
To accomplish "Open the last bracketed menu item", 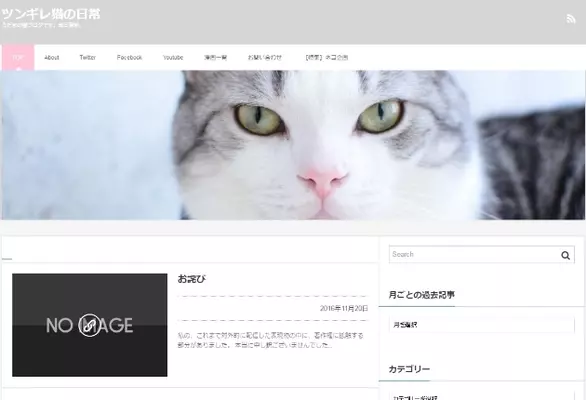I will [x=327, y=58].
